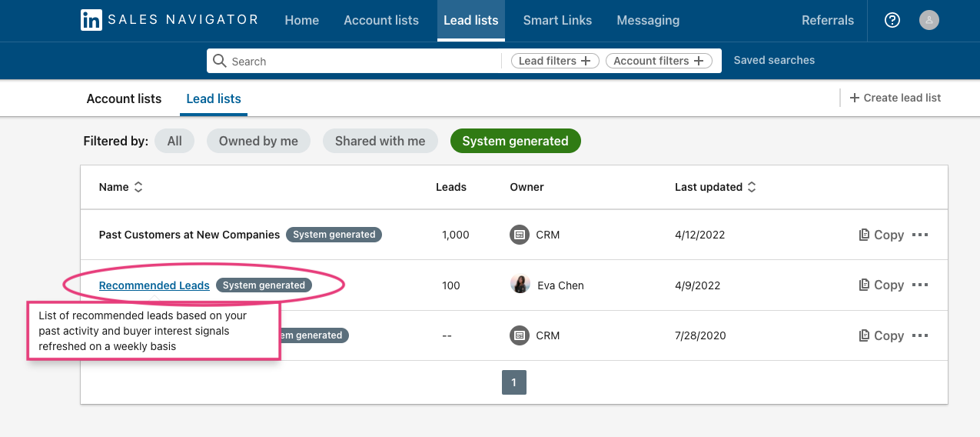Add Lead filters to the search
The image size is (980, 437).
pos(556,61)
